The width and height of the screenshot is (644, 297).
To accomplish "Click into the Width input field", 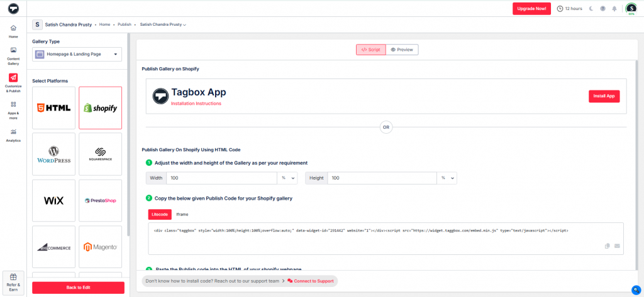I will pyautogui.click(x=222, y=178).
